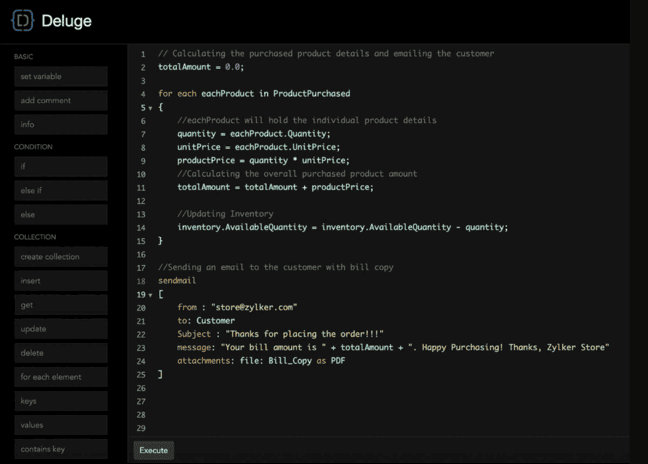Collapse the for-each block fold arrow at line 5
648x464 pixels.
point(150,108)
